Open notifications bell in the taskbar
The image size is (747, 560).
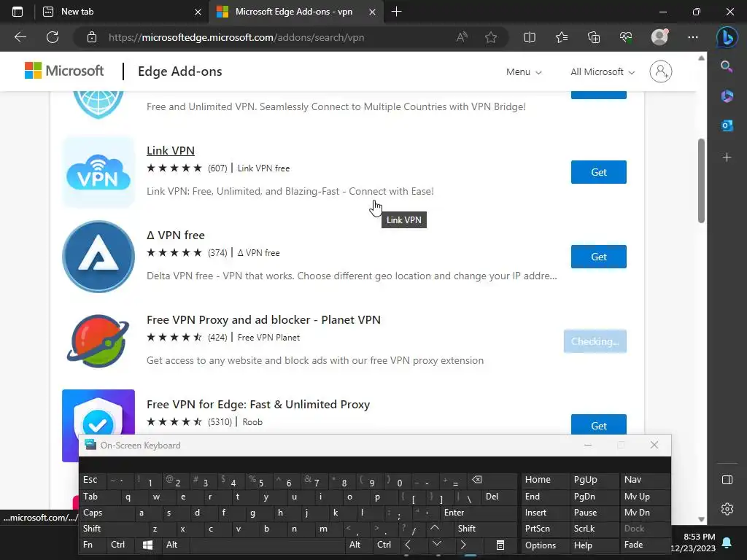pyautogui.click(x=727, y=542)
